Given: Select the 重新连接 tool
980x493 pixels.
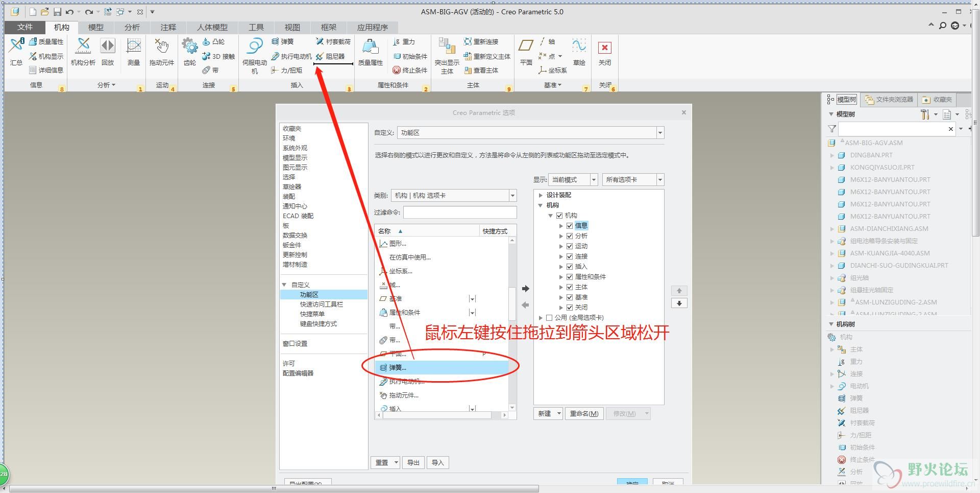Looking at the screenshot, I should pos(481,42).
